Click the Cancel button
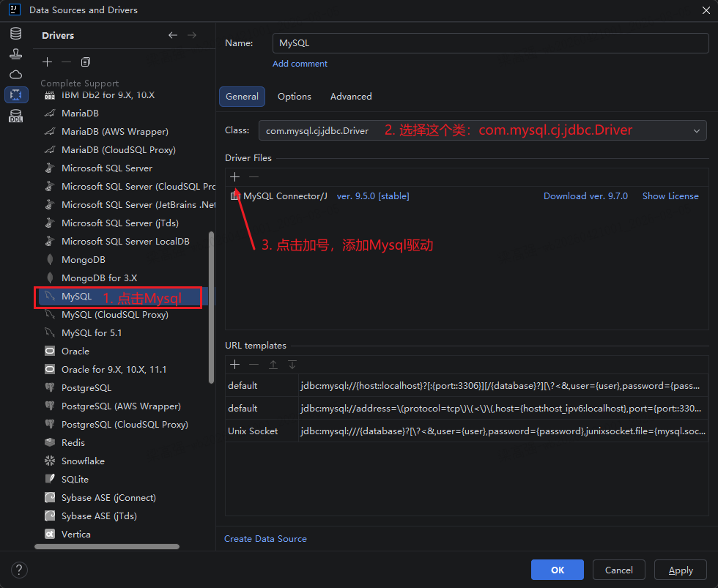This screenshot has height=588, width=718. click(618, 570)
